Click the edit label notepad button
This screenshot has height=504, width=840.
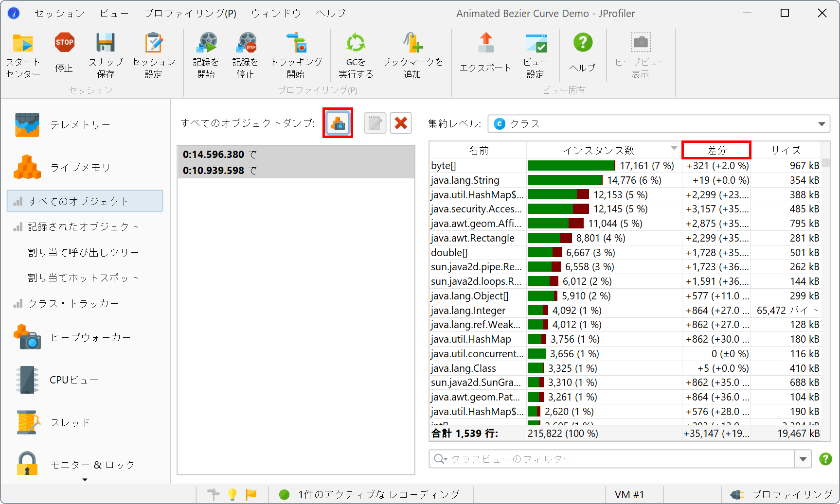(x=375, y=123)
